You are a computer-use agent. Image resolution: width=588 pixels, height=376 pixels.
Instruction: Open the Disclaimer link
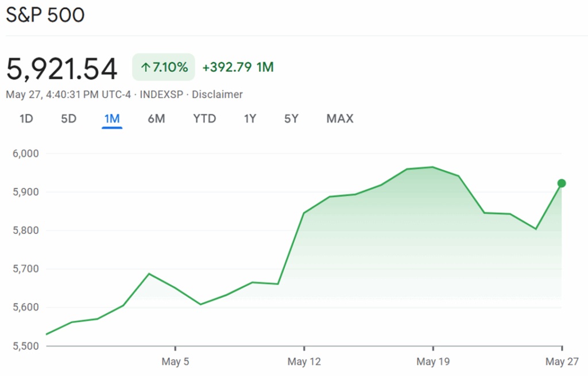click(x=217, y=94)
